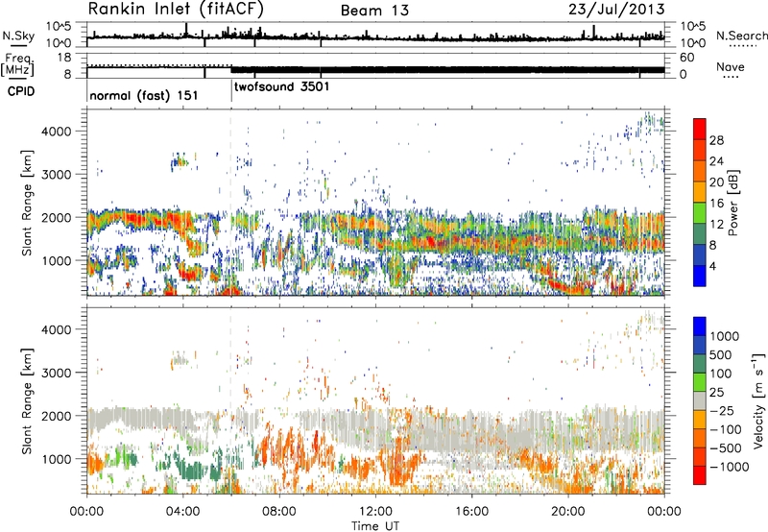Click the '12:00' time axis label

pyautogui.click(x=375, y=512)
